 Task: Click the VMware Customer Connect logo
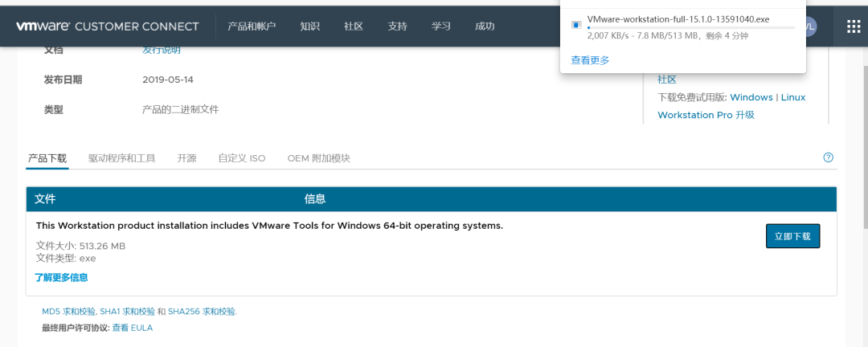point(108,26)
